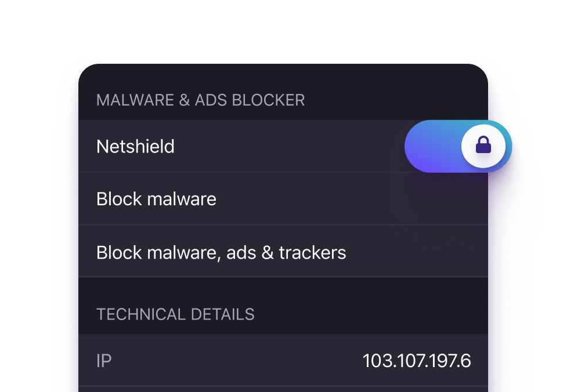This screenshot has height=392, width=574.
Task: Select the Block malware option
Action: coord(156,199)
